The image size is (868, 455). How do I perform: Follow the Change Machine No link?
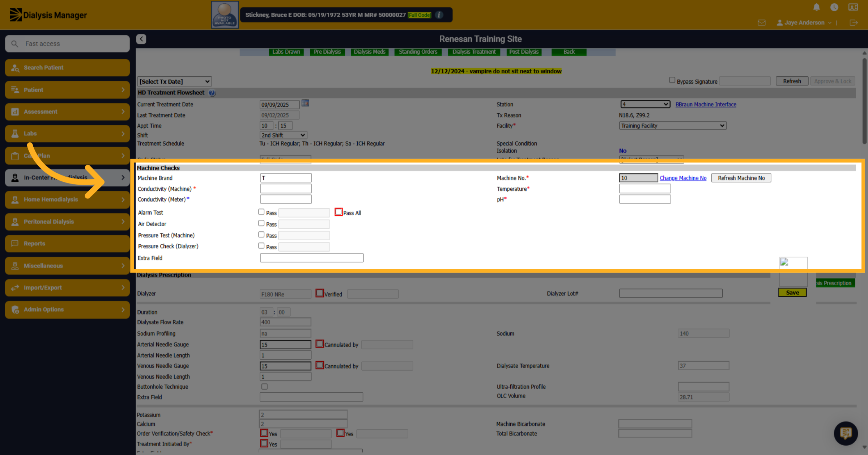tap(683, 178)
